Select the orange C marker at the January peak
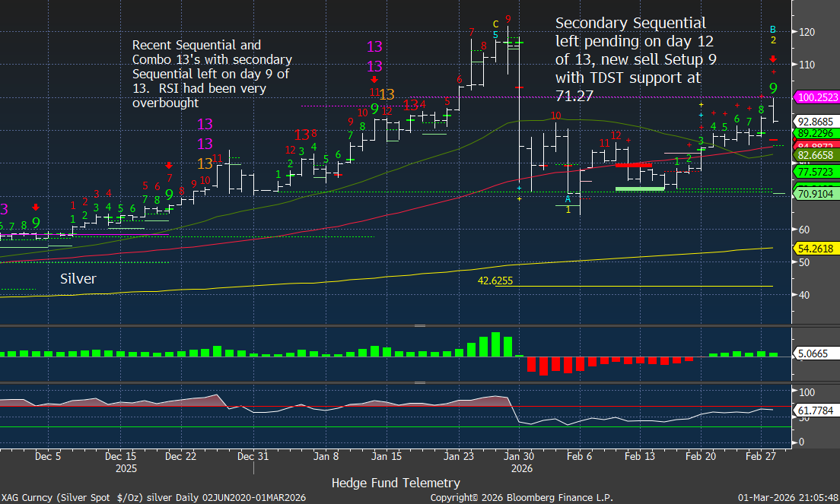The image size is (840, 504). 495,24
